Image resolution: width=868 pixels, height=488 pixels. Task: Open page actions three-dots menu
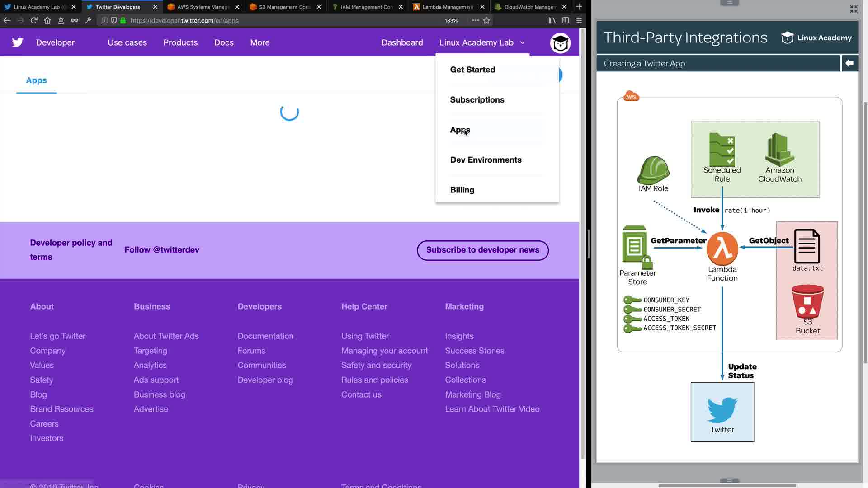[x=475, y=20]
